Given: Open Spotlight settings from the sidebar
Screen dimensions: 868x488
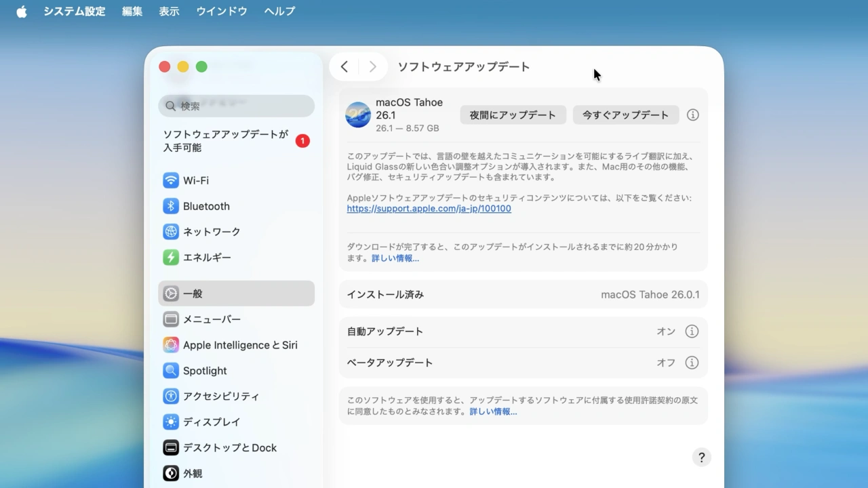Looking at the screenshot, I should coord(170,371).
